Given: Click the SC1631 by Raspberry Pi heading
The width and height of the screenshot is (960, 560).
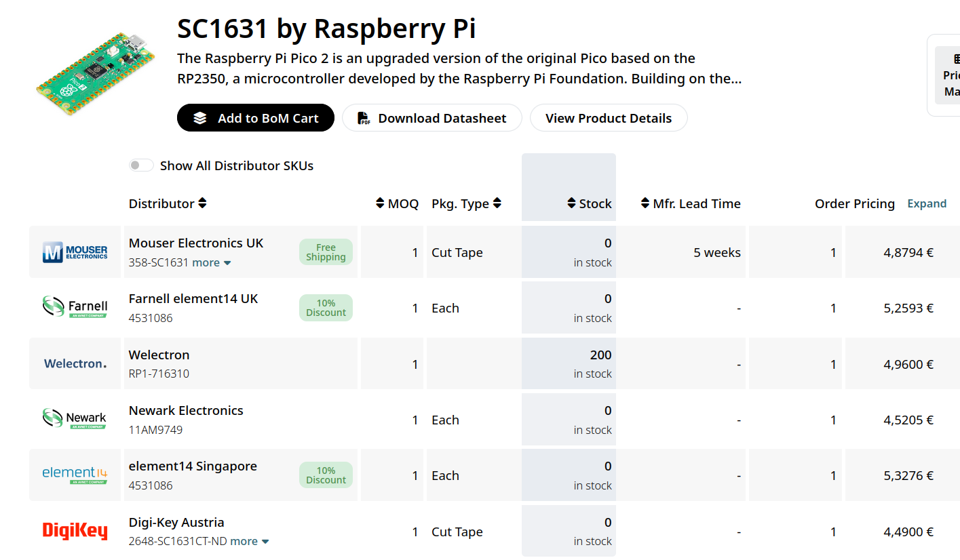Looking at the screenshot, I should coord(326,28).
